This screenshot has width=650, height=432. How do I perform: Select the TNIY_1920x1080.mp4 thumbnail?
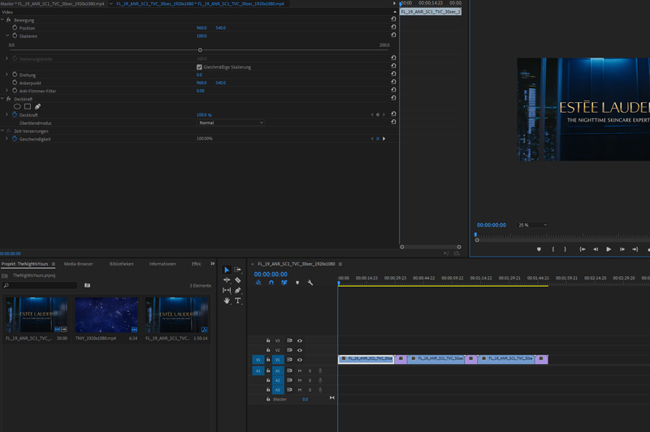click(x=107, y=315)
